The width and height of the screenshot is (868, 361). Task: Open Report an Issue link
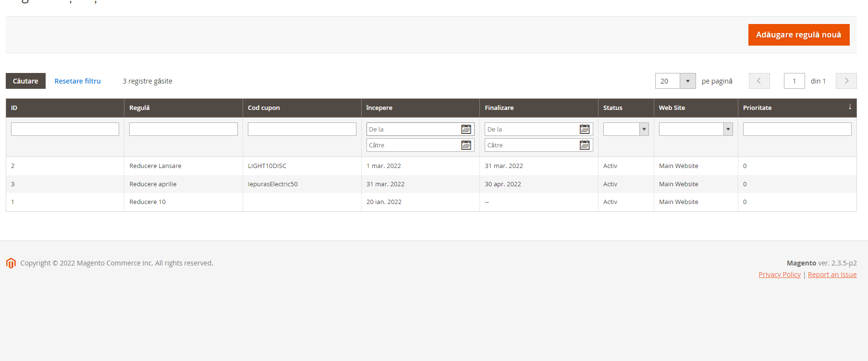tap(832, 275)
